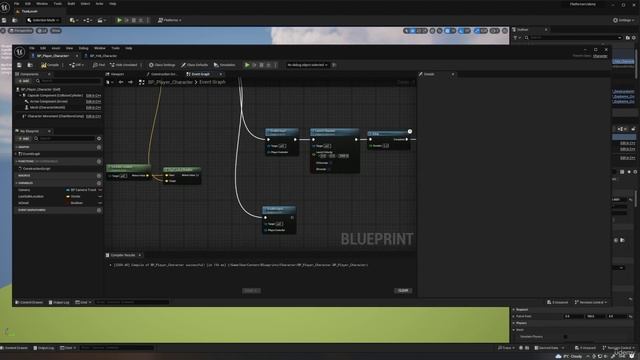Open the Camera variable type dropdown

[x=81, y=190]
